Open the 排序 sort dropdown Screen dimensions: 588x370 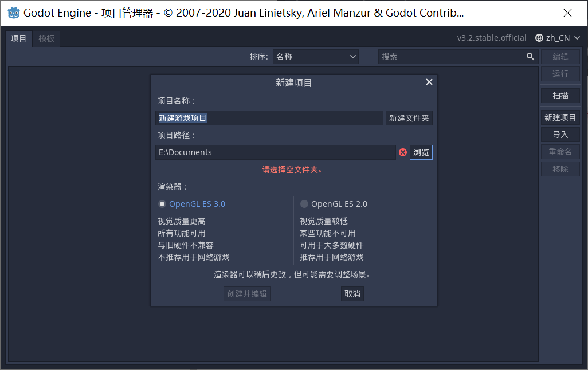[x=315, y=57]
